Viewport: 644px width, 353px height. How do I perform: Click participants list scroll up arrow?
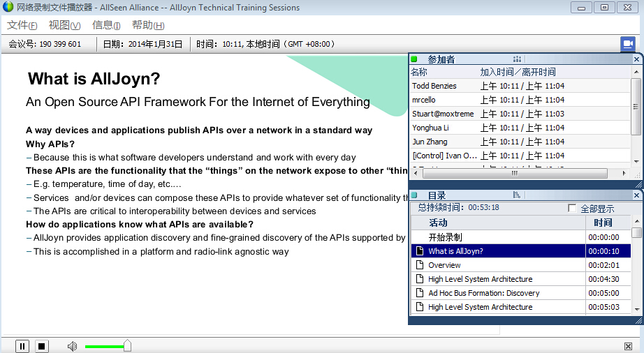(x=636, y=72)
